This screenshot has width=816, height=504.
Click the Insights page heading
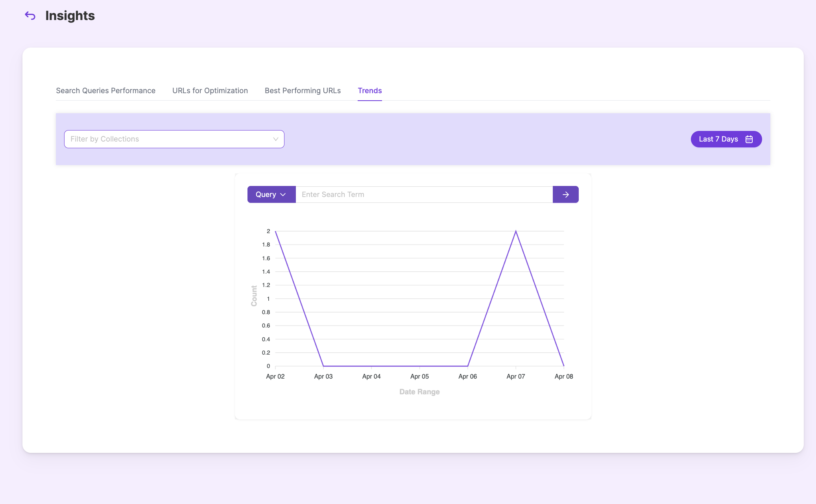pos(70,16)
